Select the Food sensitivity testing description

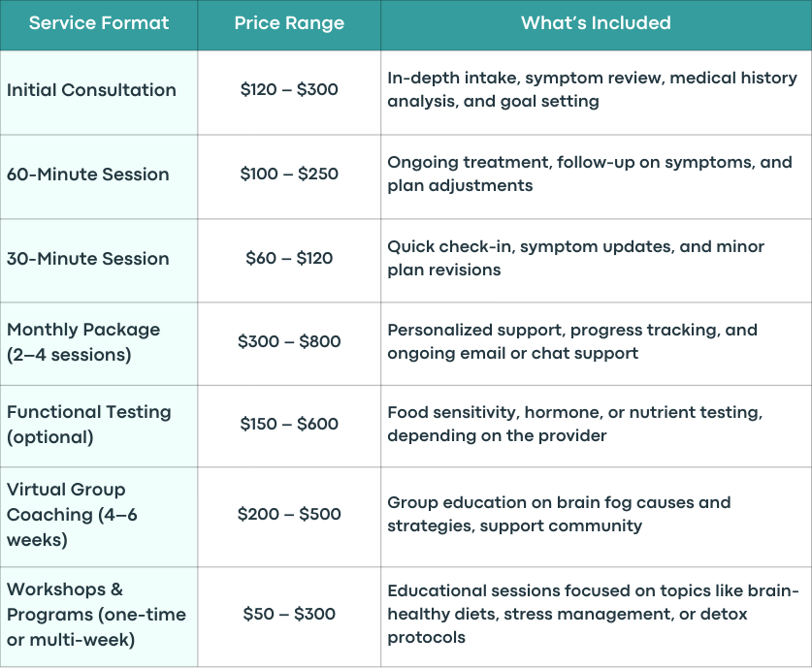pos(575,424)
